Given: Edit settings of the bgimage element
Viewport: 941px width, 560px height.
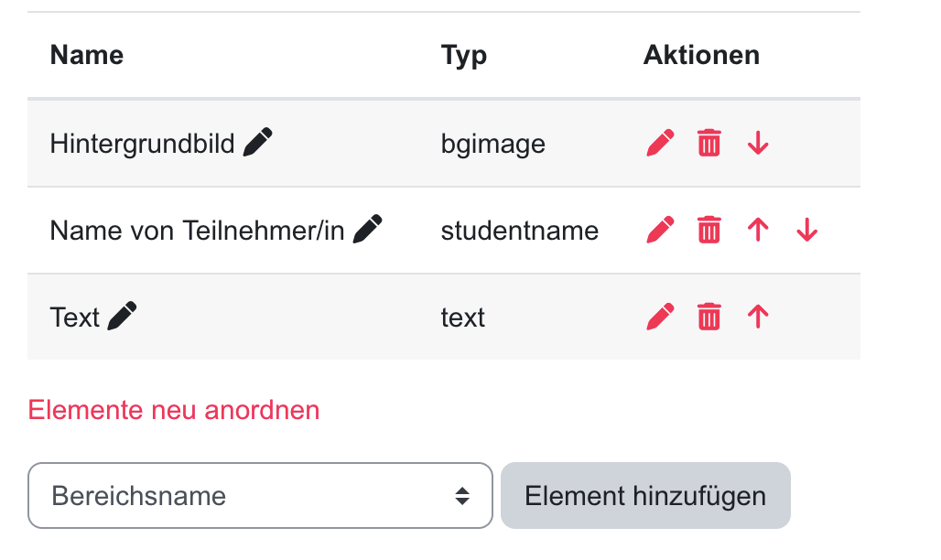Looking at the screenshot, I should pos(659,143).
